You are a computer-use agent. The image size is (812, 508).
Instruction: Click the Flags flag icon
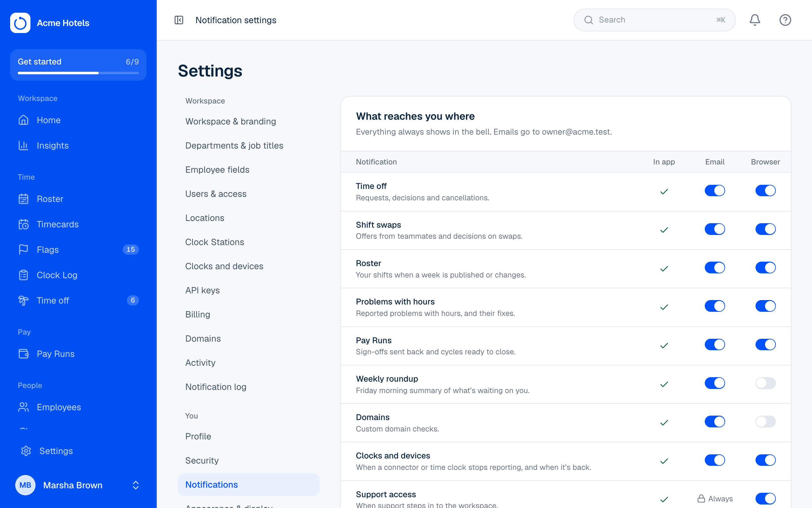coord(23,250)
